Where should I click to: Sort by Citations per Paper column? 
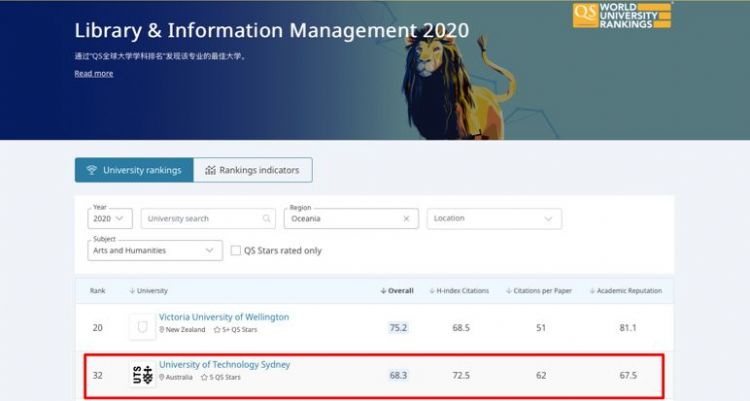539,290
